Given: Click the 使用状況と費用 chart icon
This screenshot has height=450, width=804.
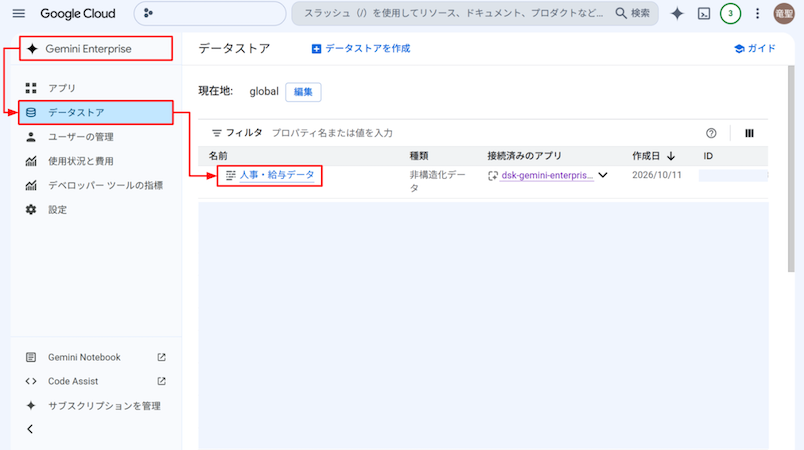Looking at the screenshot, I should pos(31,161).
